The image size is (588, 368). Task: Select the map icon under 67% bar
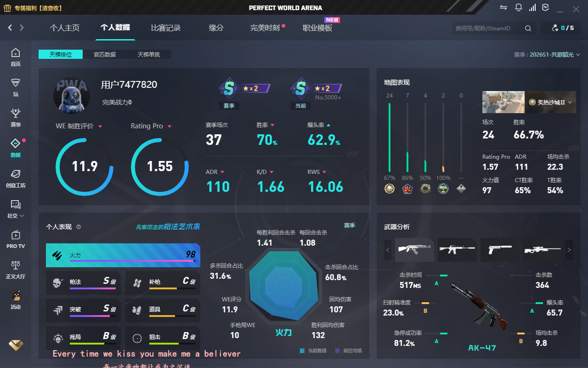coord(389,188)
